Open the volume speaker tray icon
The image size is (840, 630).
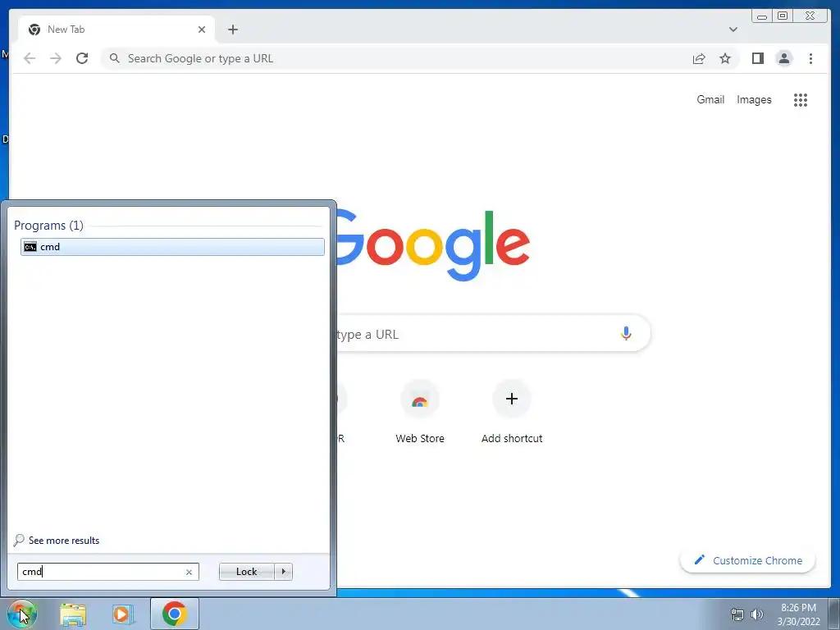click(757, 614)
